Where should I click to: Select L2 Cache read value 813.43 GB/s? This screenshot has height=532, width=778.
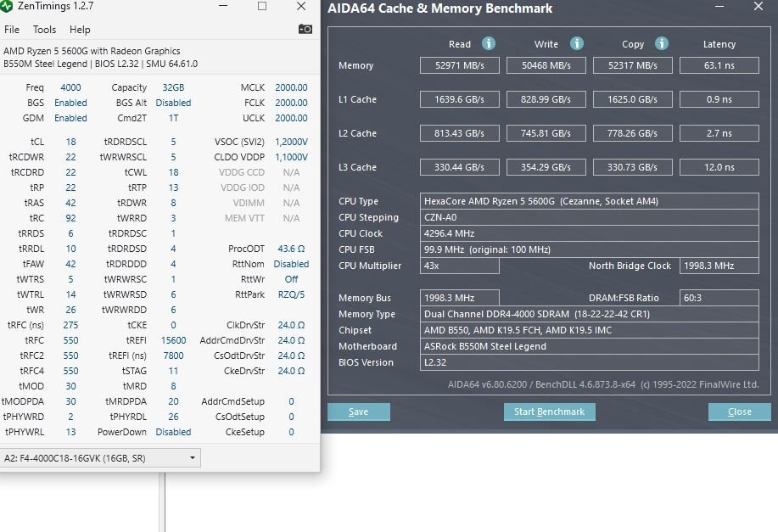coord(460,133)
